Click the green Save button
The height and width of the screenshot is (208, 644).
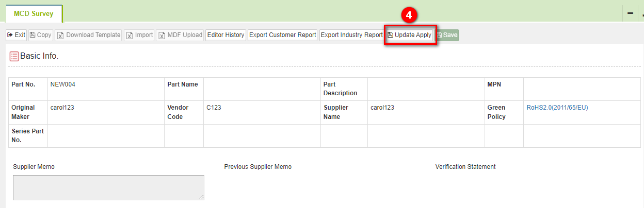447,35
